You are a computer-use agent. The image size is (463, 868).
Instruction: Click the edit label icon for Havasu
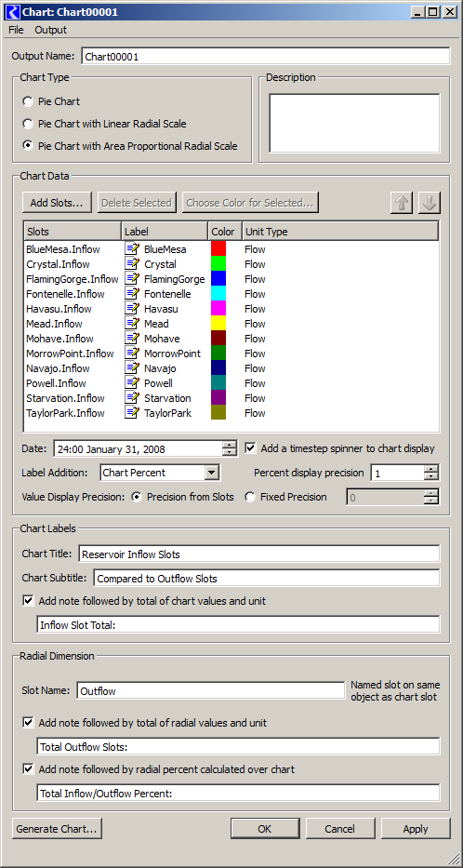pyautogui.click(x=131, y=308)
